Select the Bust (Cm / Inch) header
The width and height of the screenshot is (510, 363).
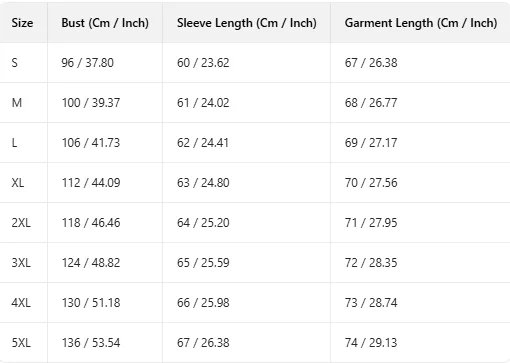click(x=105, y=23)
